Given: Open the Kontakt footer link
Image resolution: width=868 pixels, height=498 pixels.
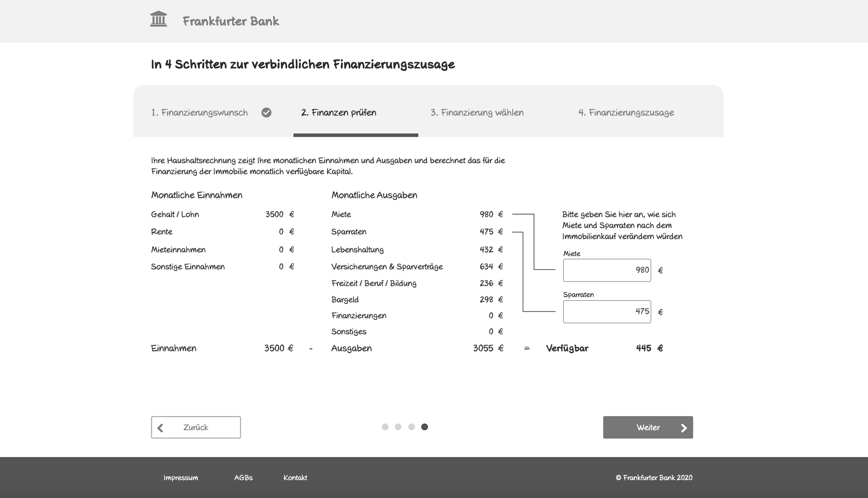Looking at the screenshot, I should (295, 478).
